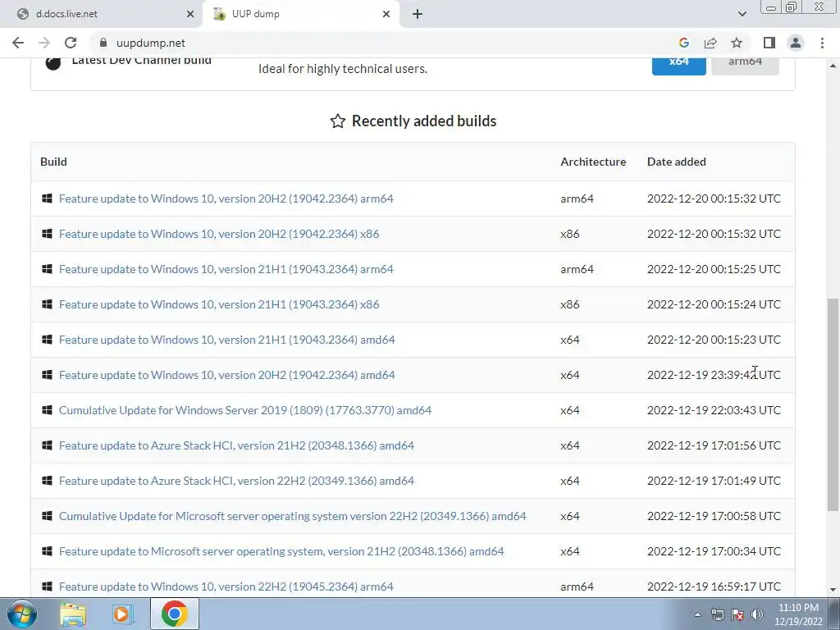840x630 pixels.
Task: Expand the tab search dropdown arrow
Action: [742, 14]
